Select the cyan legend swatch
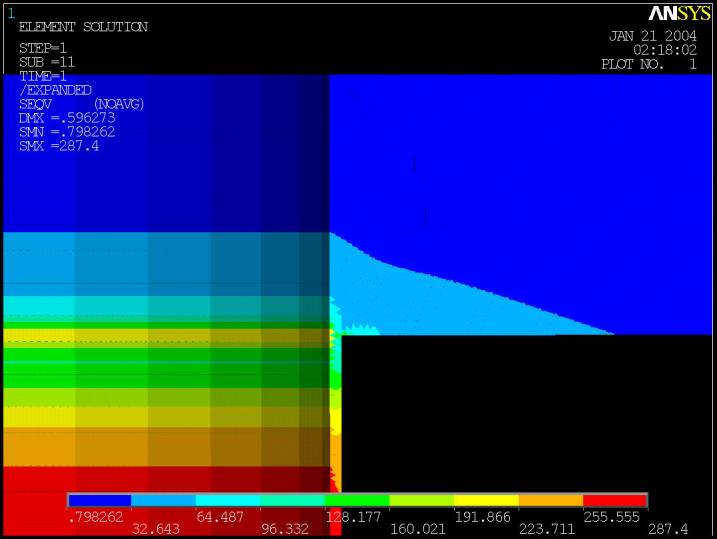The height and width of the screenshot is (539, 717). click(228, 501)
